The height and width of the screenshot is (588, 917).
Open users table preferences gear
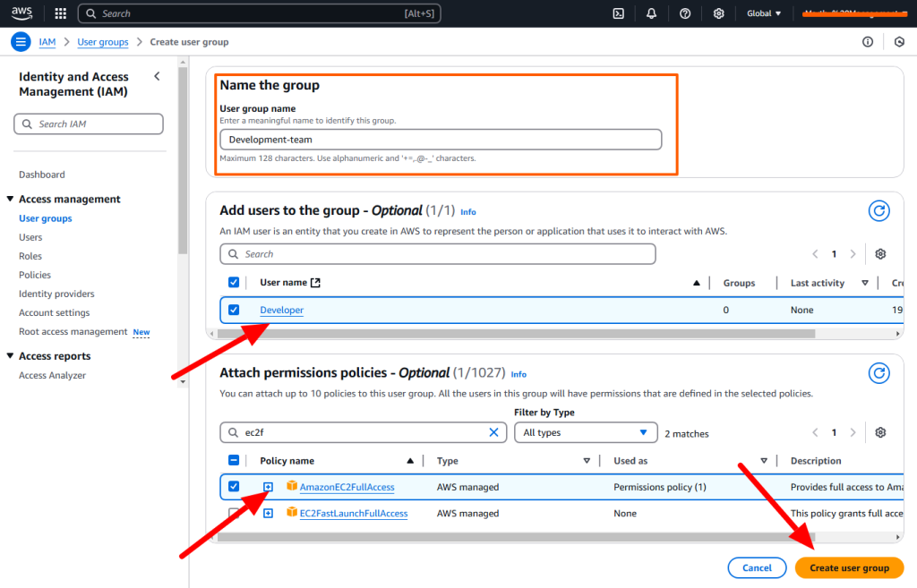coord(880,253)
